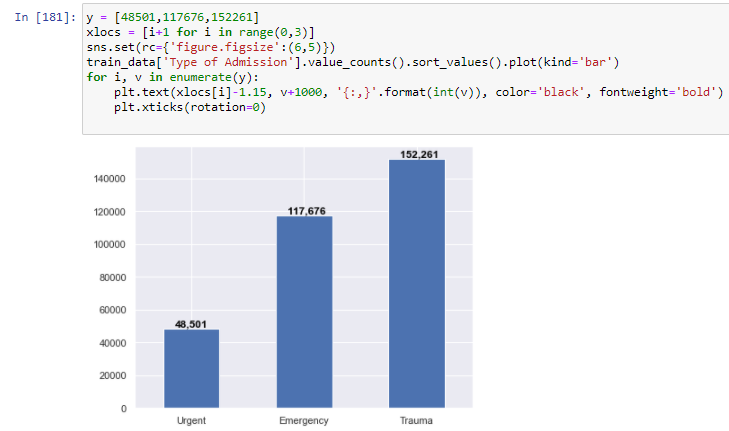Click the Urgent bar in chart
The width and height of the screenshot is (729, 431).
192,369
